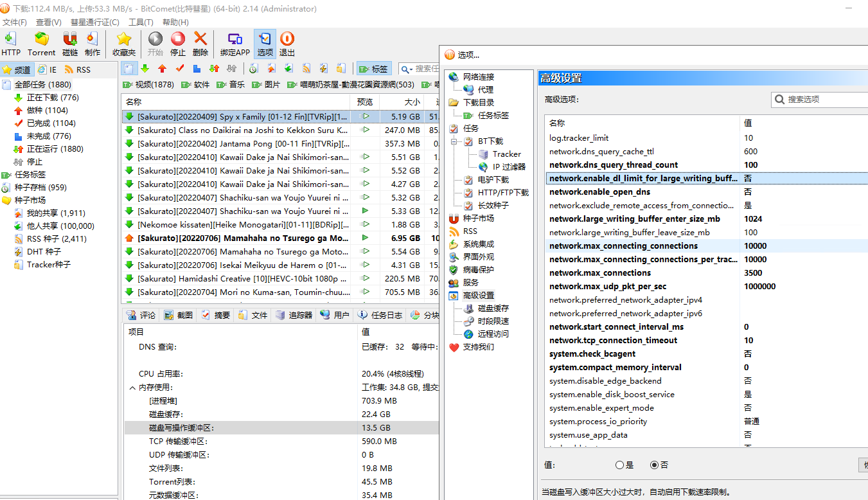Select IP 过滤器 in options tree
This screenshot has width=868, height=500.
tap(509, 166)
